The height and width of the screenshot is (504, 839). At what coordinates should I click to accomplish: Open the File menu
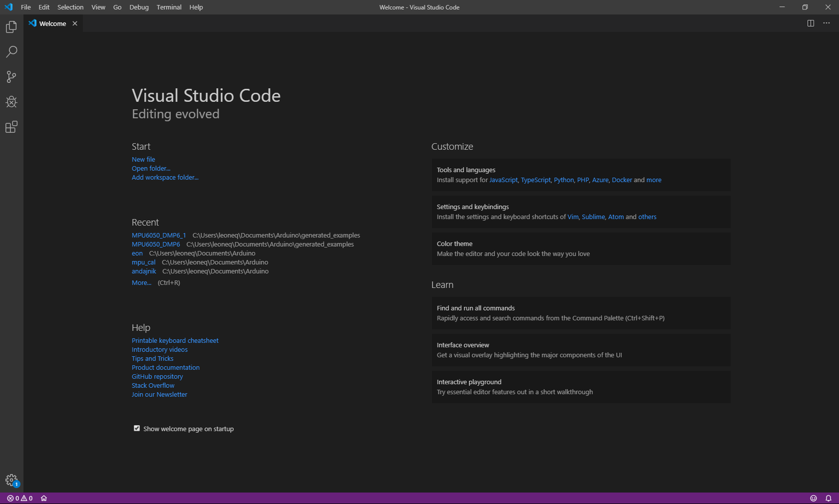tap(26, 7)
